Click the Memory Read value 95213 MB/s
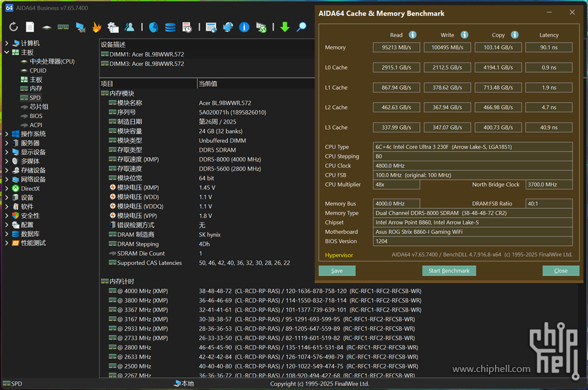The image size is (588, 390). pyautogui.click(x=397, y=47)
